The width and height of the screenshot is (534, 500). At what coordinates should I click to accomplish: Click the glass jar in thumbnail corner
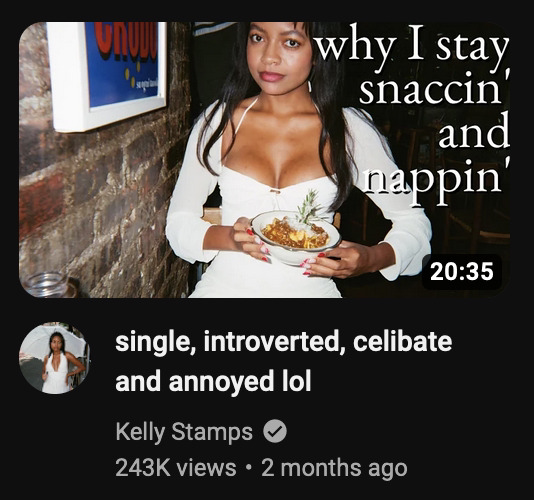[x=46, y=285]
